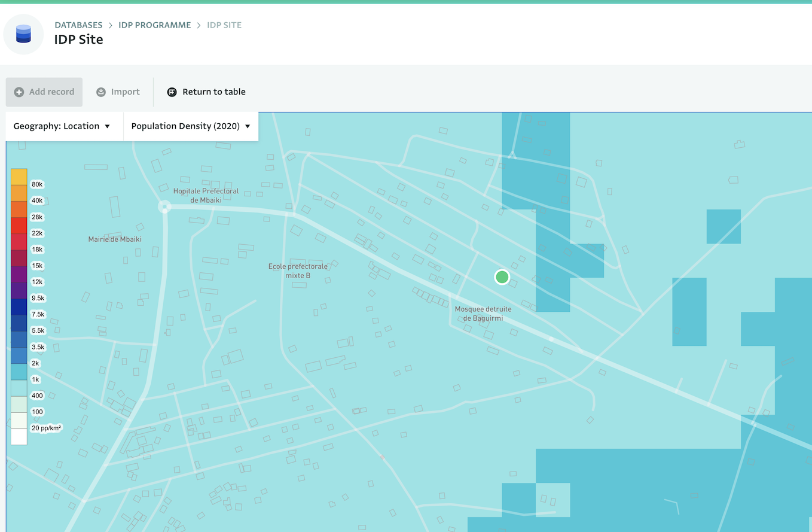The width and height of the screenshot is (812, 532).
Task: Go to DATABASES breadcrumb
Action: [78, 25]
